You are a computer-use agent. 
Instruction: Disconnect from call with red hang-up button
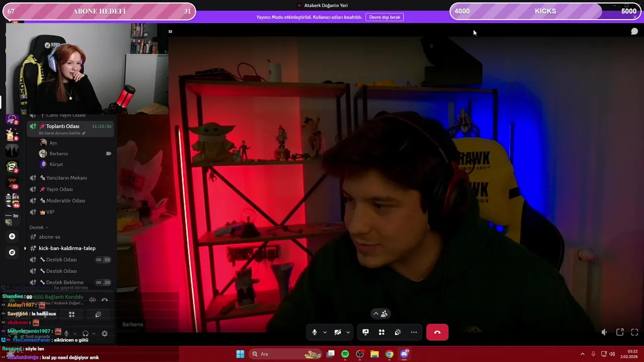(x=437, y=332)
